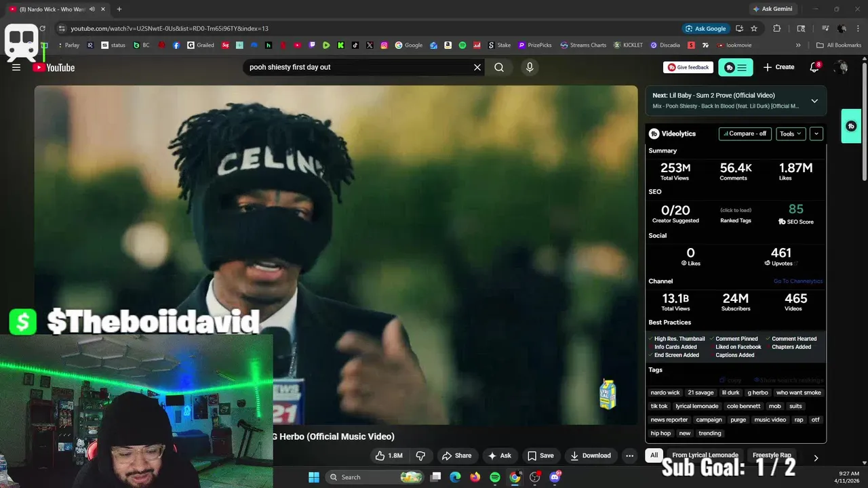The height and width of the screenshot is (488, 868).
Task: Click the browser address bar URL
Action: (170, 28)
